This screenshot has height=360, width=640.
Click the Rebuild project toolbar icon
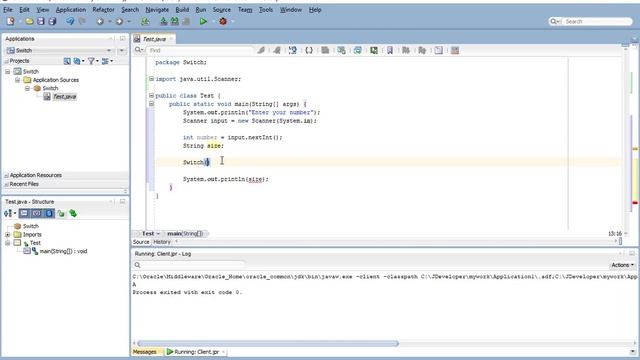pos(175,21)
